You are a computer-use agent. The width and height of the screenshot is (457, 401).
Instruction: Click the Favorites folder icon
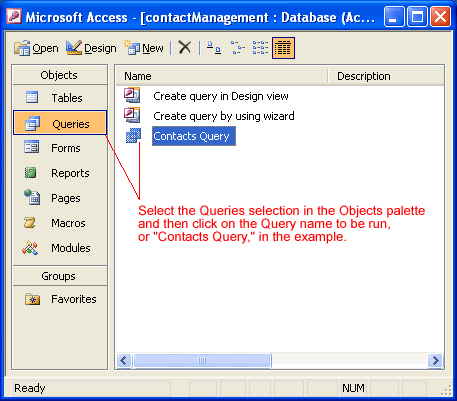coord(32,299)
